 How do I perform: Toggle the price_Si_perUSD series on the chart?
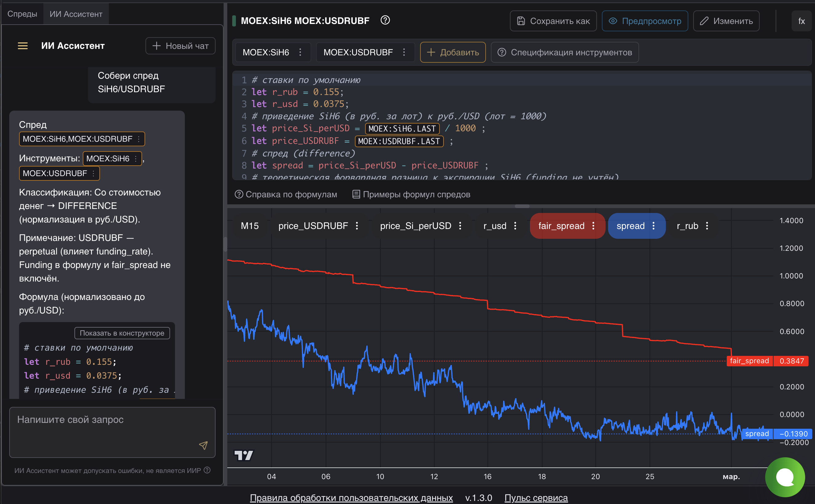(x=416, y=226)
